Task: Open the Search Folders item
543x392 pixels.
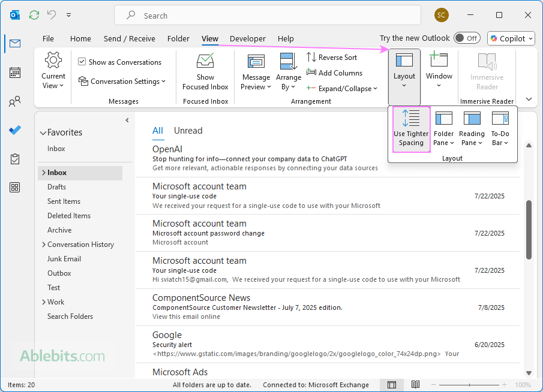Action: click(70, 316)
